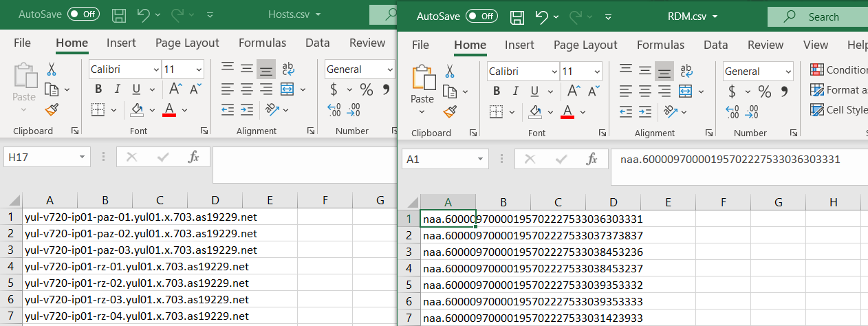The width and height of the screenshot is (868, 326).
Task: Toggle AutoSave switch in Hosts.csv window
Action: point(83,14)
